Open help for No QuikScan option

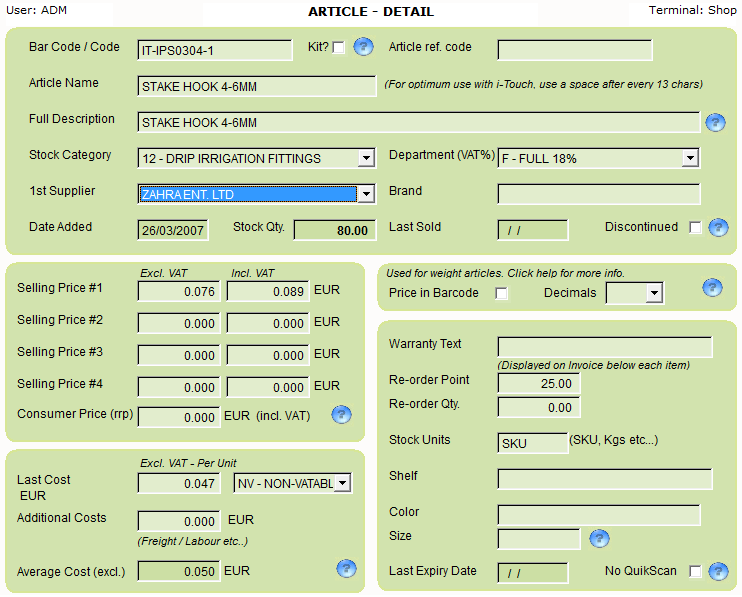point(718,571)
